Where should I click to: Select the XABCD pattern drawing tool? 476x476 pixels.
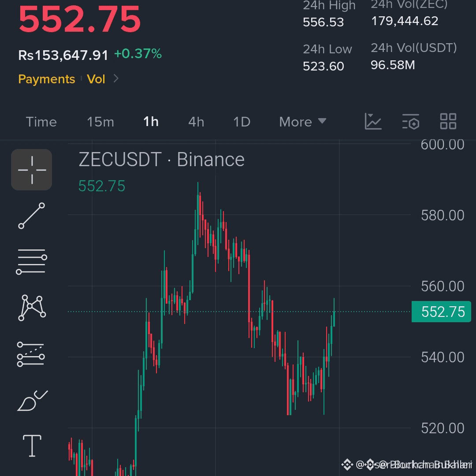click(32, 308)
